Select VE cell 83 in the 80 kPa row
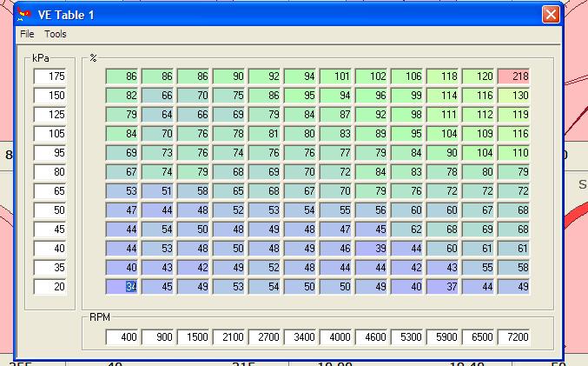 (x=406, y=172)
